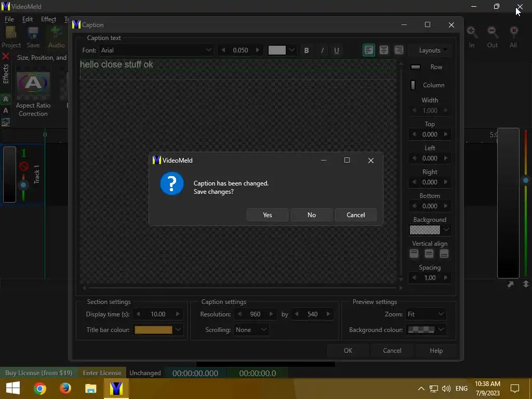Viewport: 532px width, 399px height.
Task: Expand the Title bar colour dropdown
Action: (178, 330)
